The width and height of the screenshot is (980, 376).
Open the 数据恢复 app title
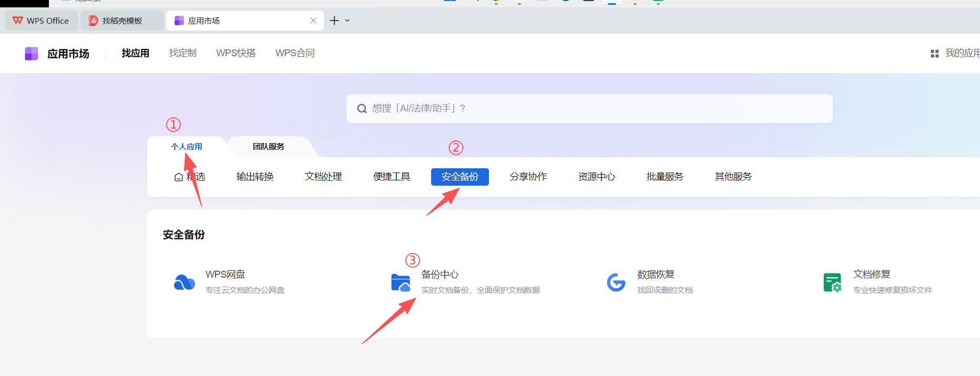(656, 275)
